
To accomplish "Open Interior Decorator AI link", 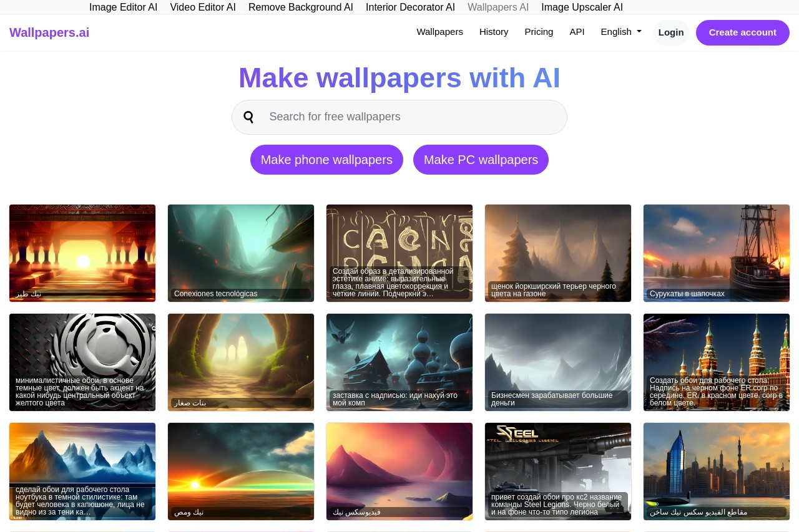I will (x=410, y=7).
